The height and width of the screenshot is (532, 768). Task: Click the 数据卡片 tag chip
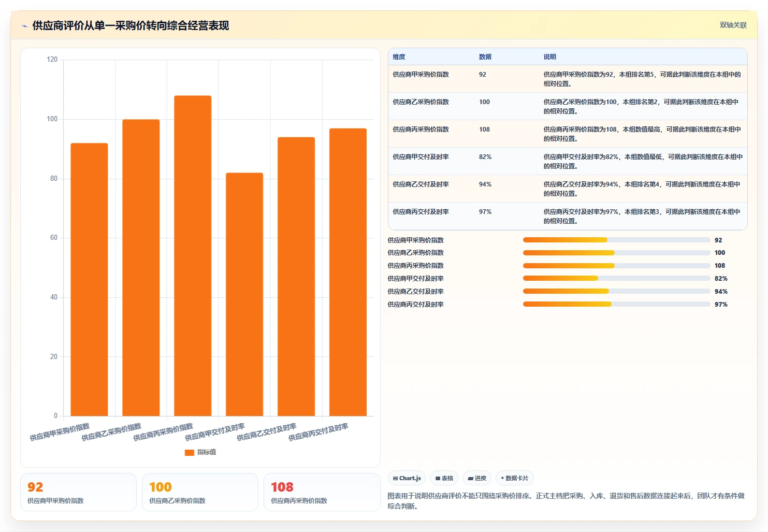click(515, 478)
